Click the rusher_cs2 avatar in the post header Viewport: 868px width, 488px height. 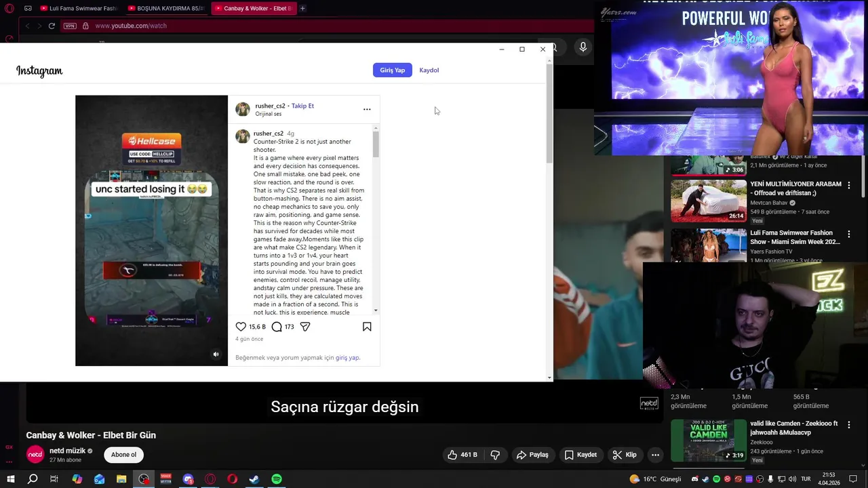243,109
